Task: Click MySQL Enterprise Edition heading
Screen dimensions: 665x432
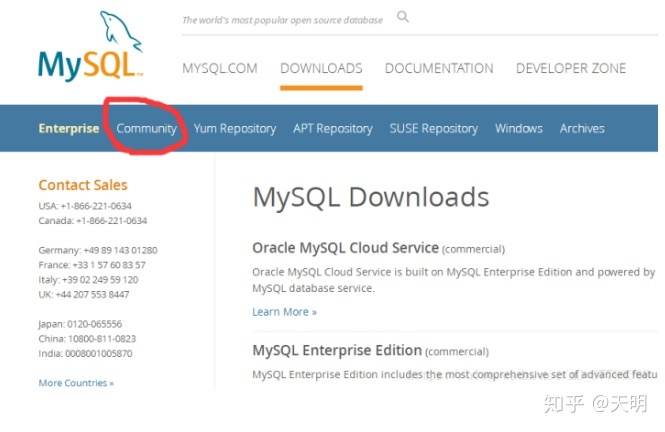Action: point(337,350)
